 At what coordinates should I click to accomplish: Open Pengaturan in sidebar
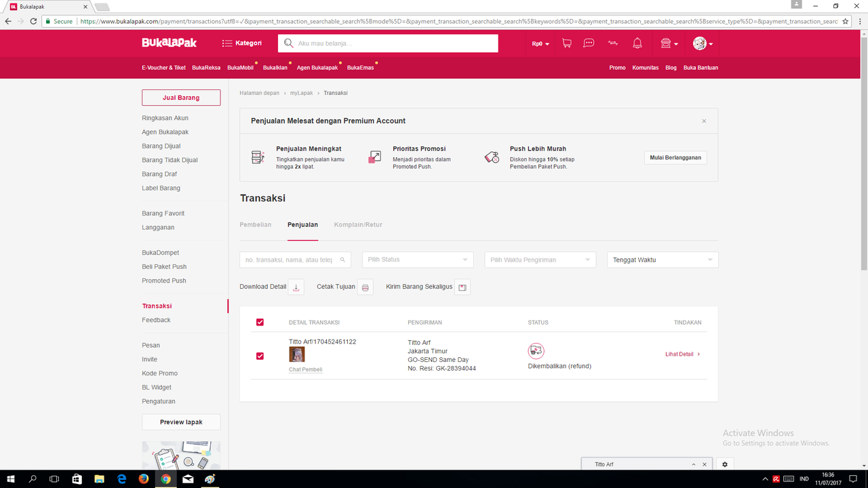click(x=159, y=401)
